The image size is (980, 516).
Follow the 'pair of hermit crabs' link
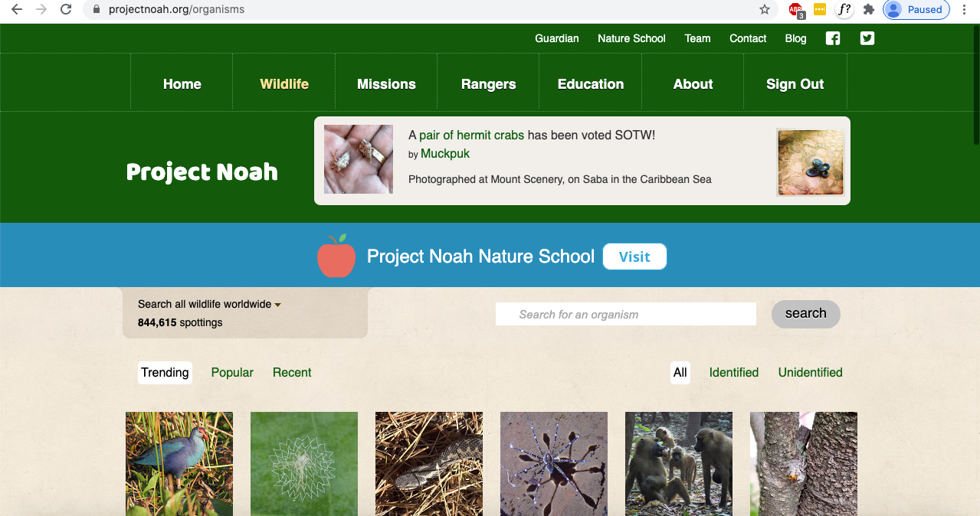[471, 136]
